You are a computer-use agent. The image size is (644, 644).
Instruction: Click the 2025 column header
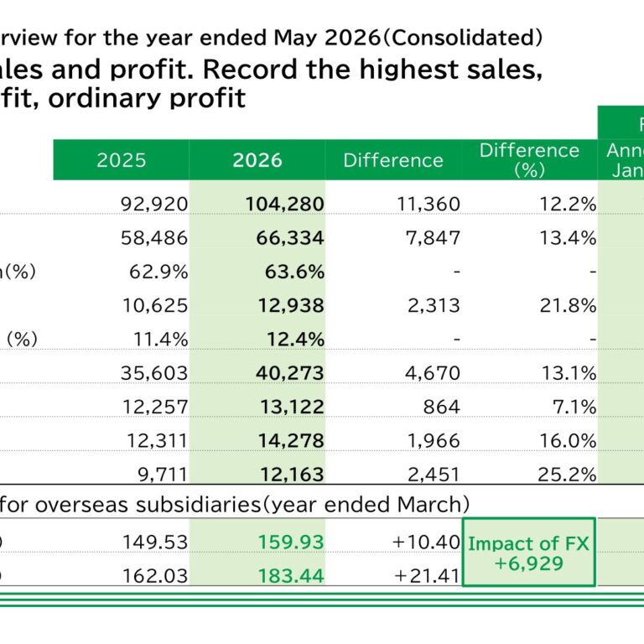(x=121, y=160)
